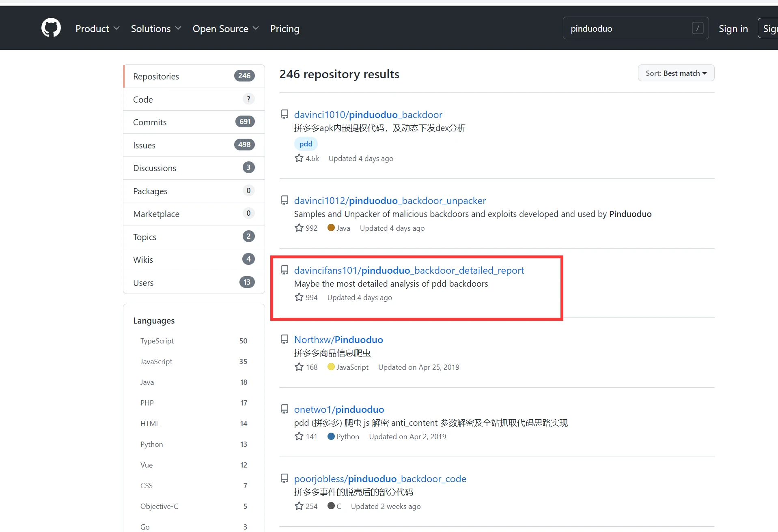Click the pdd topic tag
Screen dimensions: 778x532
(x=306, y=144)
